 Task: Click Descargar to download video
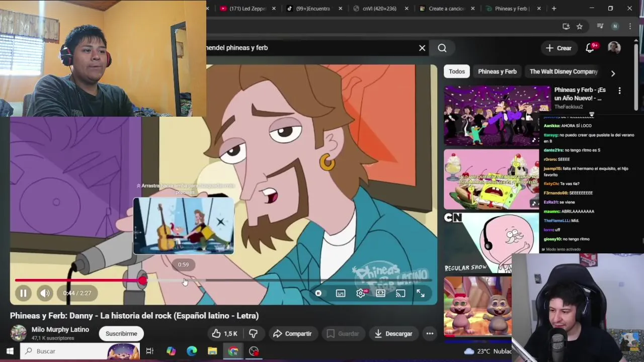[393, 333]
